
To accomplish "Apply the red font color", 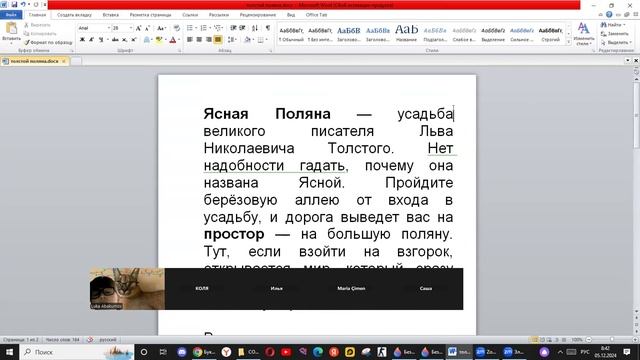I will tap(172, 40).
